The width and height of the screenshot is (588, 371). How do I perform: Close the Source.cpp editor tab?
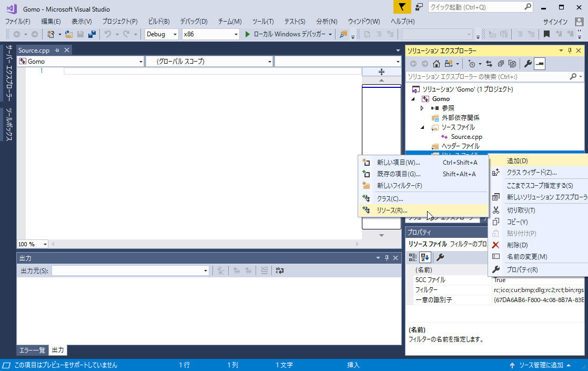[67, 50]
